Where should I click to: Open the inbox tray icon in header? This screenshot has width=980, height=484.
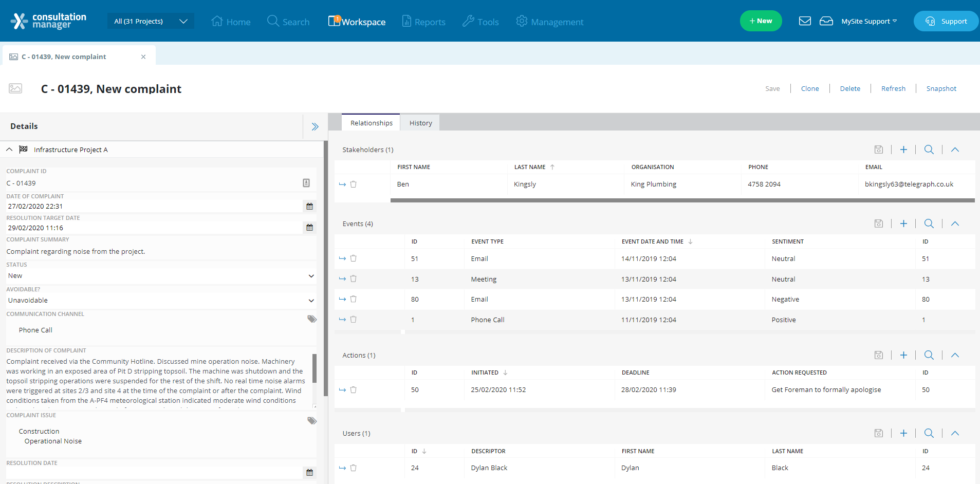click(x=826, y=21)
